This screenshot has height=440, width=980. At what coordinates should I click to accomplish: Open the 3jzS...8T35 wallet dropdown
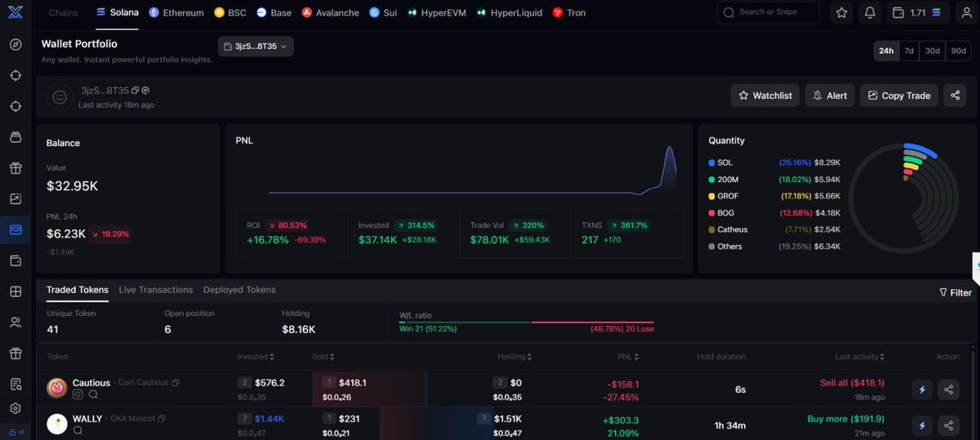[256, 47]
